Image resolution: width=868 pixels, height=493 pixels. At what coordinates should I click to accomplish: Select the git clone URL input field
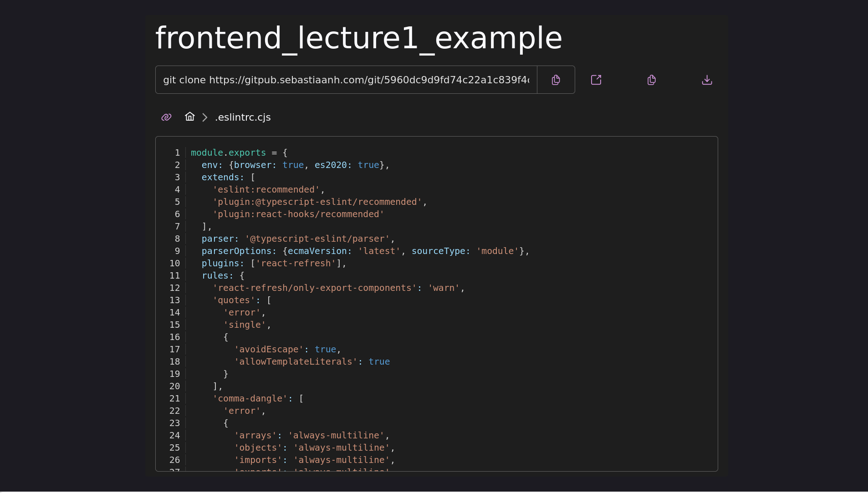click(x=346, y=80)
